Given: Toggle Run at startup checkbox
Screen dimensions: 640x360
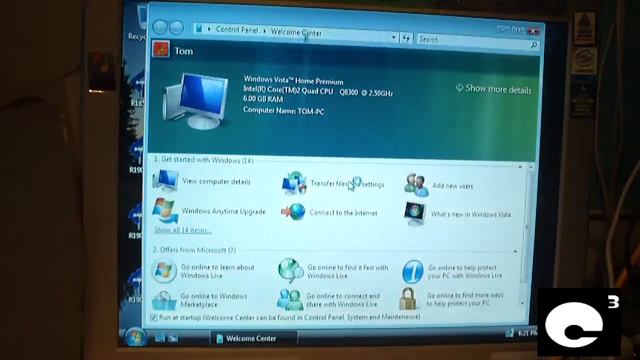Looking at the screenshot, I should tap(154, 317).
